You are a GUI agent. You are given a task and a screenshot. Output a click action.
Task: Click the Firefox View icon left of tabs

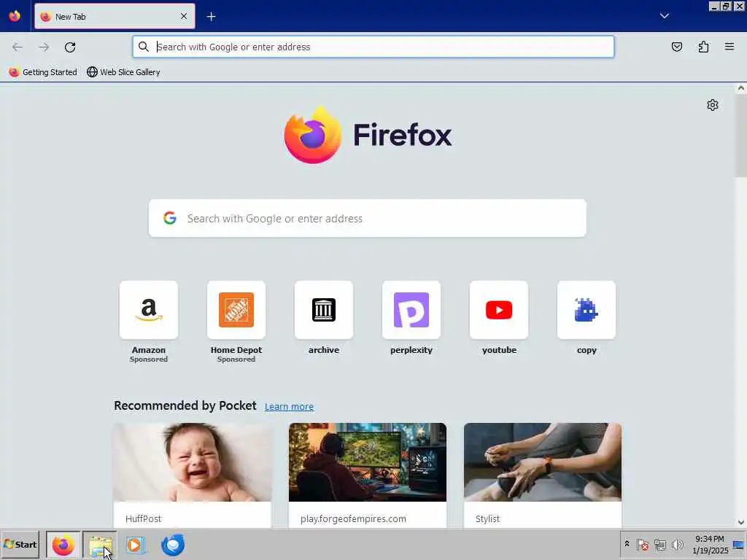pyautogui.click(x=15, y=16)
